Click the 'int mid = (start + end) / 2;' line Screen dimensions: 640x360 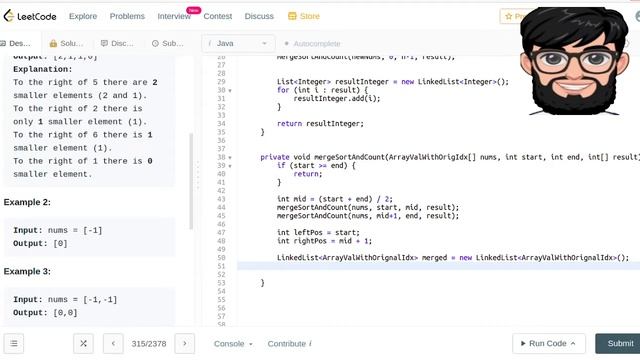(x=335, y=199)
